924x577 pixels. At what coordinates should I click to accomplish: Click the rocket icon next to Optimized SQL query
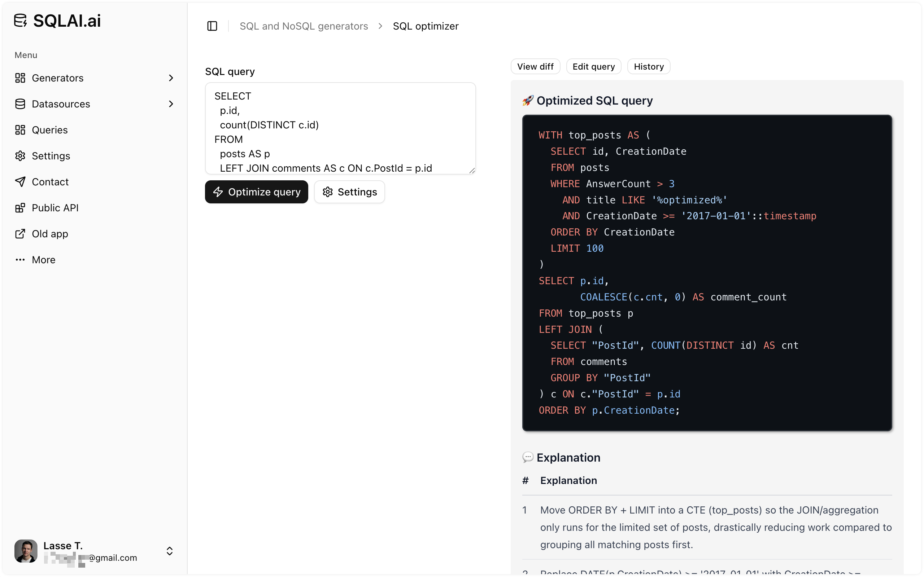click(x=528, y=100)
